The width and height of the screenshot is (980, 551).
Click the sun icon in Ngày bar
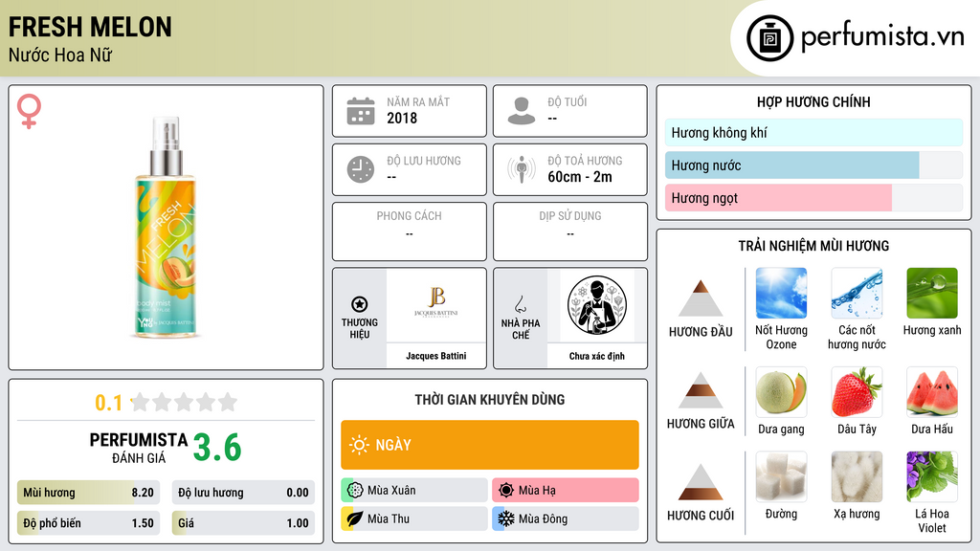[359, 445]
